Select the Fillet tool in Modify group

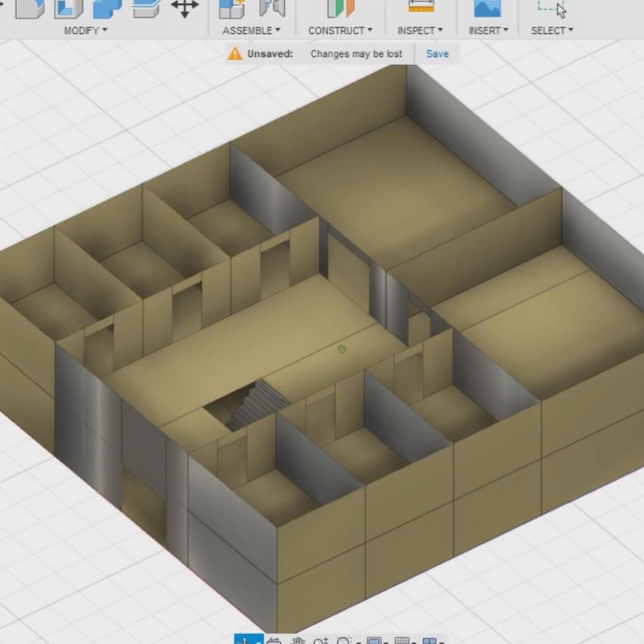pyautogui.click(x=30, y=9)
